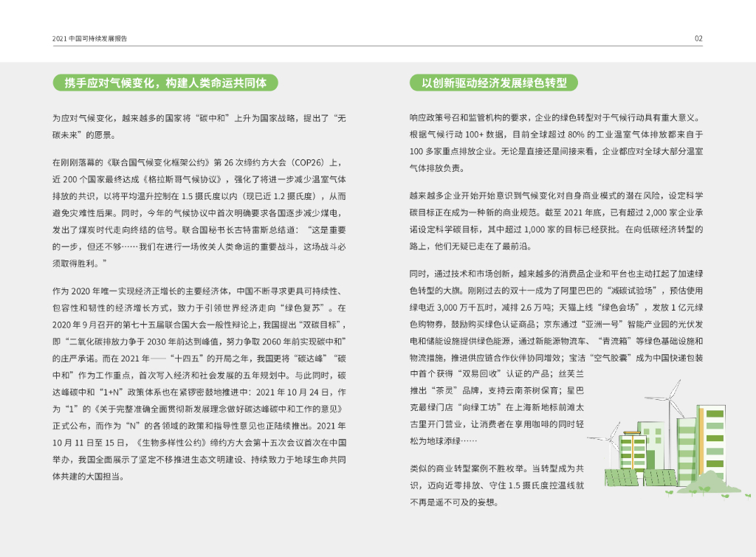Click the header text 2021 中国可持续发展报告
Screen dimensions: 756x557
pos(89,38)
